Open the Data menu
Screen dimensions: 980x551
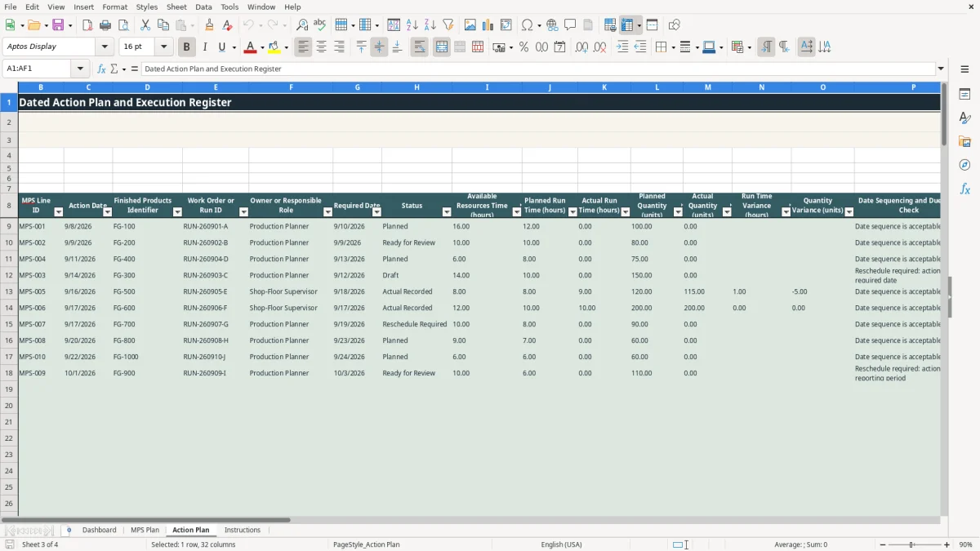coord(203,7)
